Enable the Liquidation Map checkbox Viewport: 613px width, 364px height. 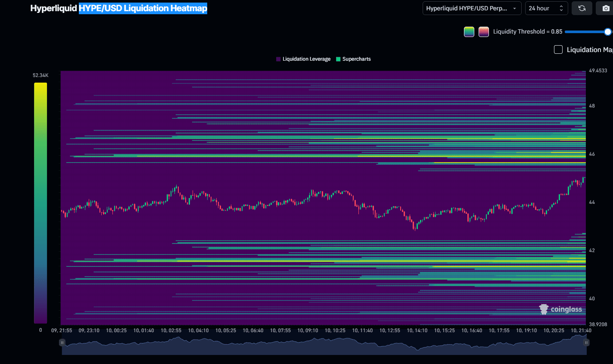pyautogui.click(x=558, y=49)
